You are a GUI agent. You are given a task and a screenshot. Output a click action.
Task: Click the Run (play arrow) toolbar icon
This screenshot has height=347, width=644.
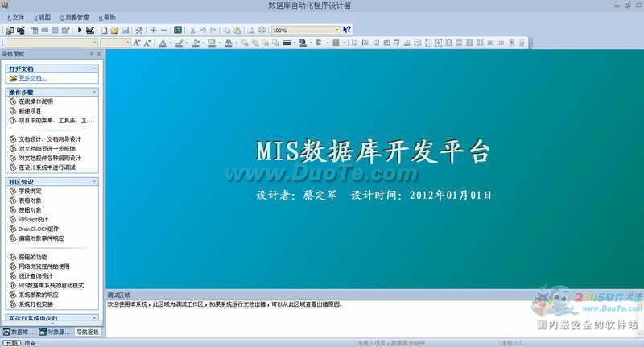tap(80, 30)
